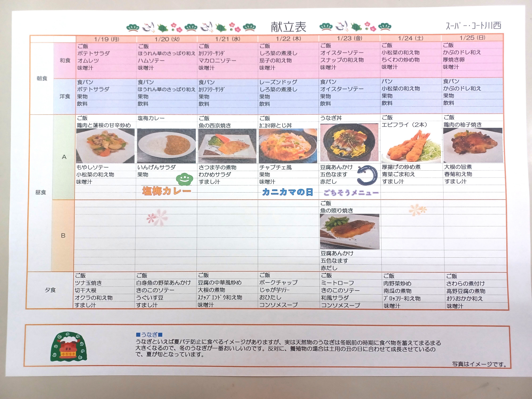Open the curry rice photo thumbnail

[166, 146]
